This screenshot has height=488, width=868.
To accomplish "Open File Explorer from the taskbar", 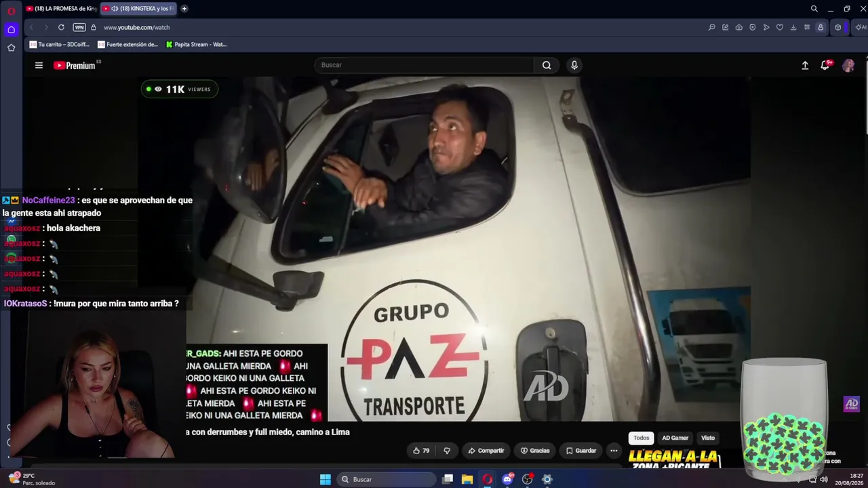I will pos(467,479).
